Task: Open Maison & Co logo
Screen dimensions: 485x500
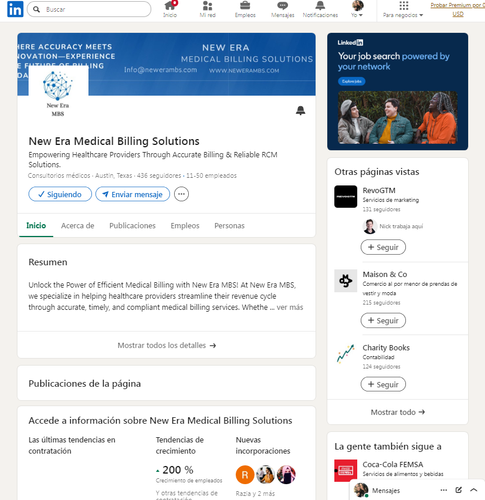Action: click(346, 281)
